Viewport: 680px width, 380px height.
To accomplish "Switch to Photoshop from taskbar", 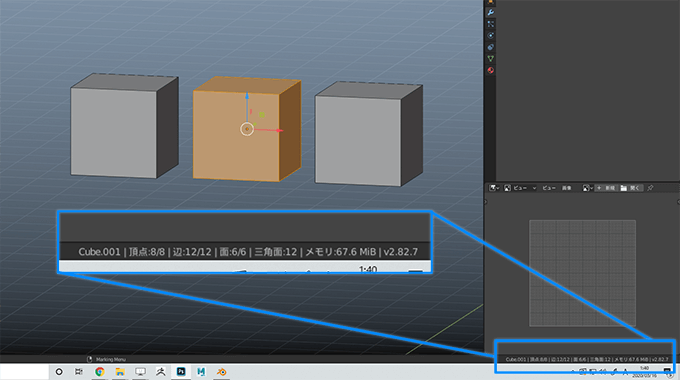I will pos(181,372).
